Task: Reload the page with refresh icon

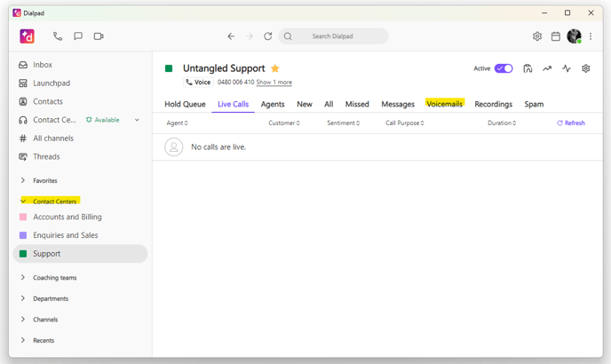Action: click(267, 36)
